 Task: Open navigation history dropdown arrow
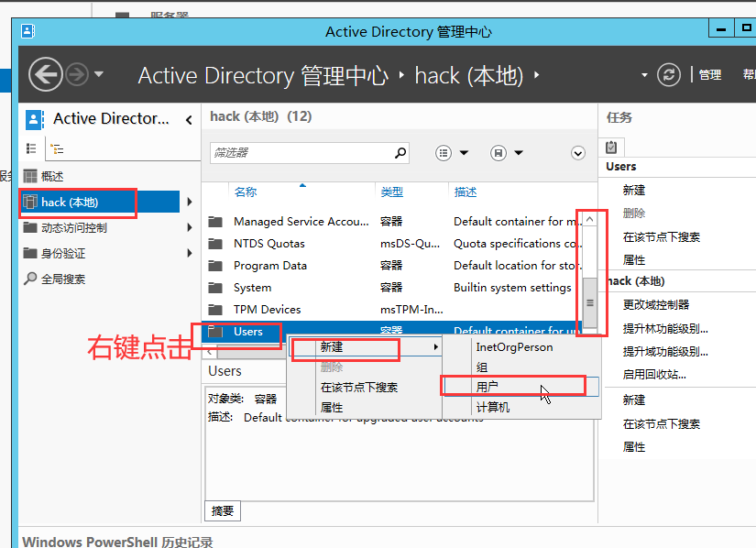click(99, 74)
